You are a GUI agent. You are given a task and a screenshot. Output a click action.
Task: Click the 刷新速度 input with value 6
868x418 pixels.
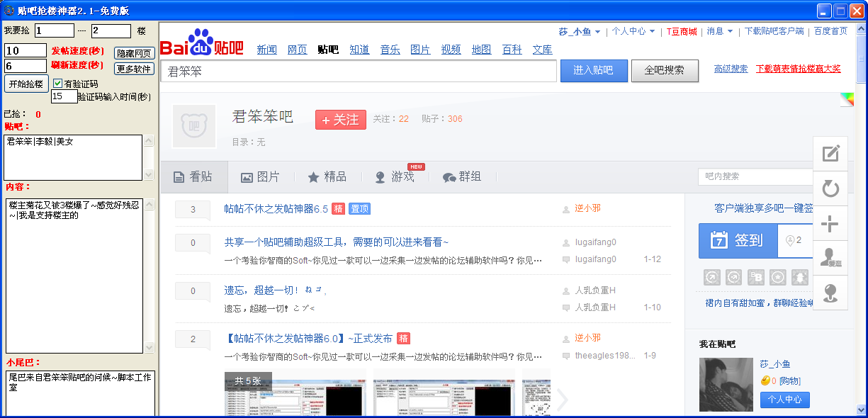coord(26,66)
